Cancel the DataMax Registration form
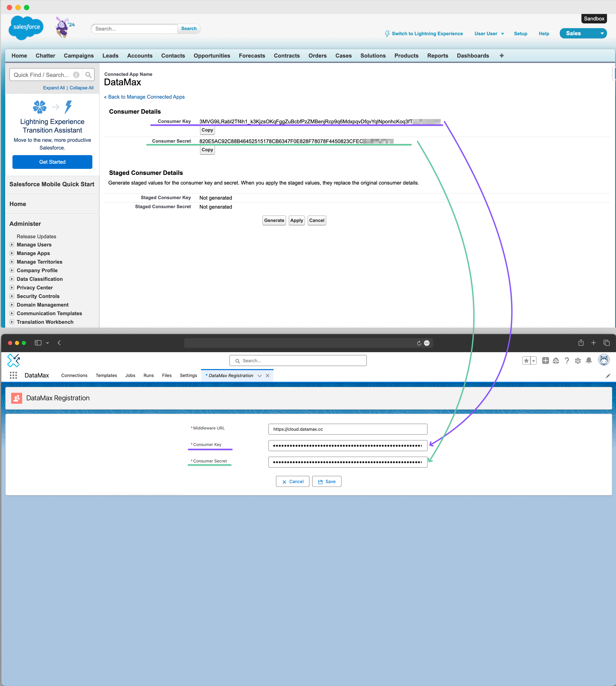 coord(293,481)
